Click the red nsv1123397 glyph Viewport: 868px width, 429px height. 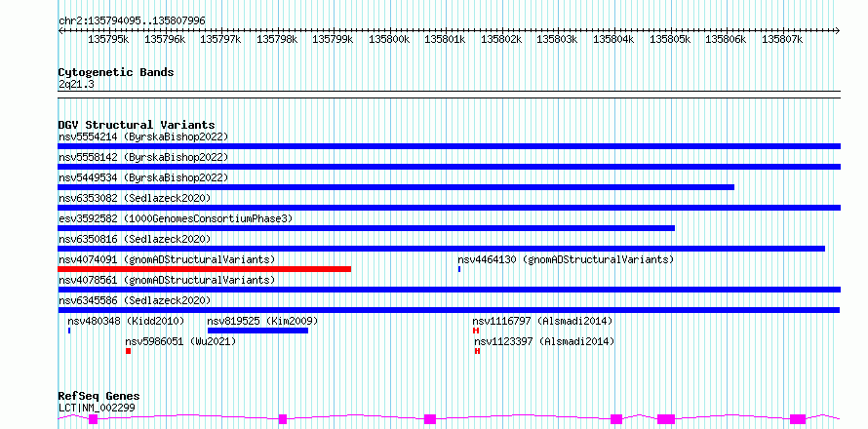(477, 351)
